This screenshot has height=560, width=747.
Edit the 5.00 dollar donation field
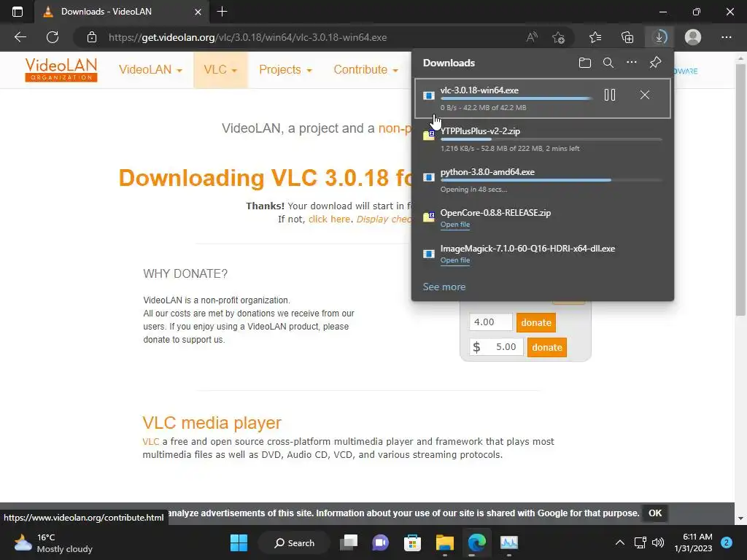click(x=496, y=347)
